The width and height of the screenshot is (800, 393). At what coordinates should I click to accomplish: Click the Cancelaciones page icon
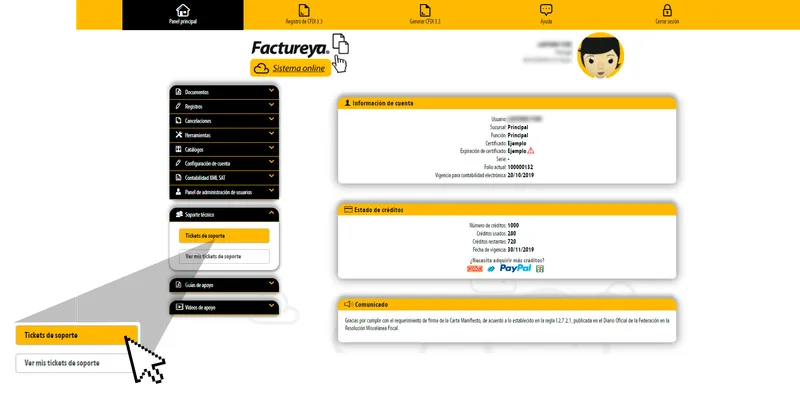pyautogui.click(x=178, y=120)
